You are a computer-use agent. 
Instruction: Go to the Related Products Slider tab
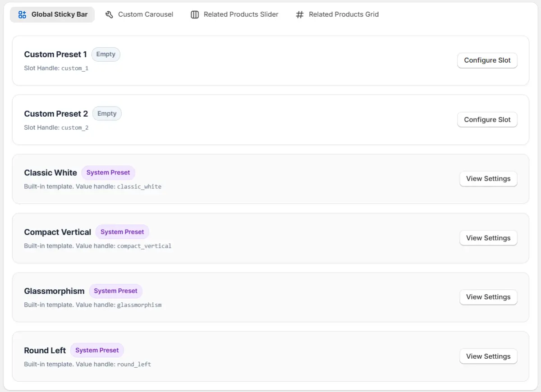pos(234,14)
